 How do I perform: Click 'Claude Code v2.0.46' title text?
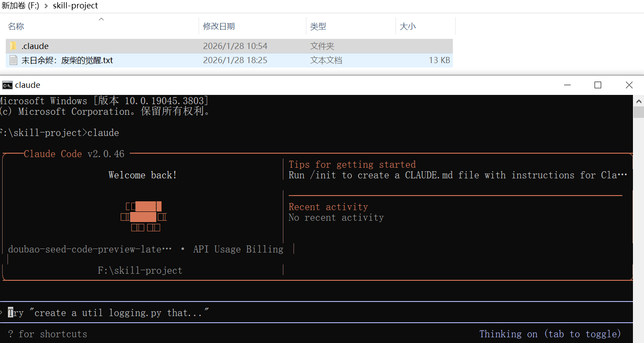pyautogui.click(x=74, y=154)
